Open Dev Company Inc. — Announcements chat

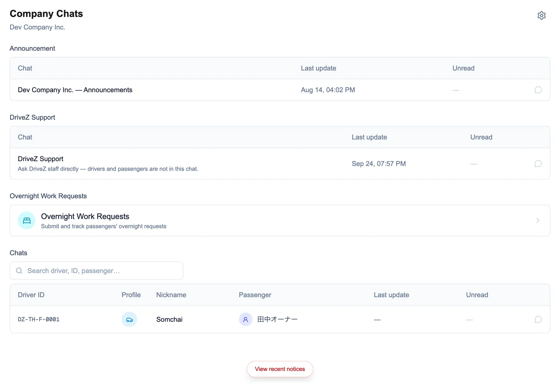coord(75,90)
